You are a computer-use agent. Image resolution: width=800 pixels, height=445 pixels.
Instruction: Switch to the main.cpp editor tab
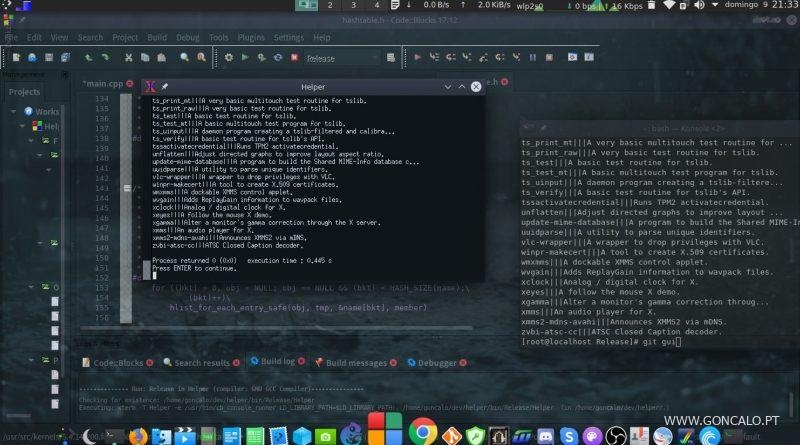[104, 83]
